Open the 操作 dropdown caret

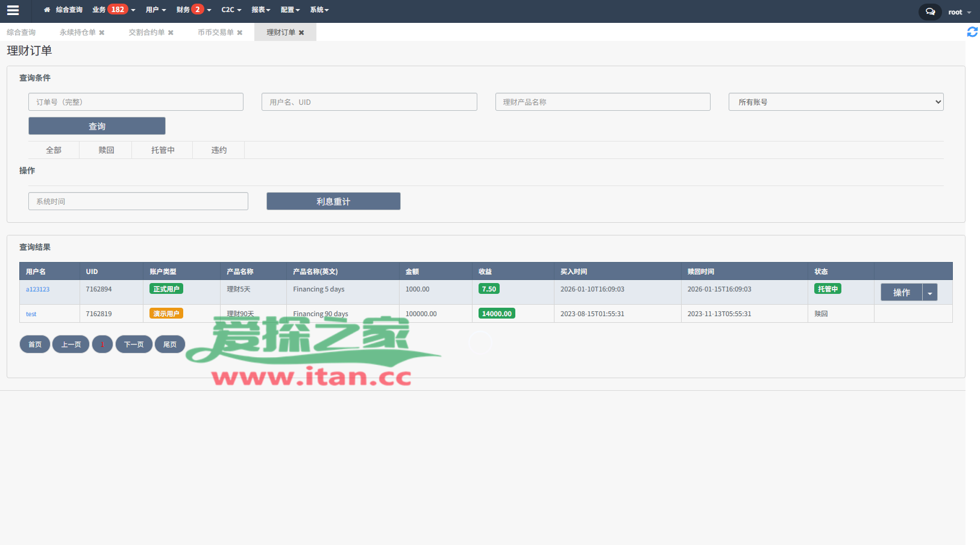click(x=929, y=293)
